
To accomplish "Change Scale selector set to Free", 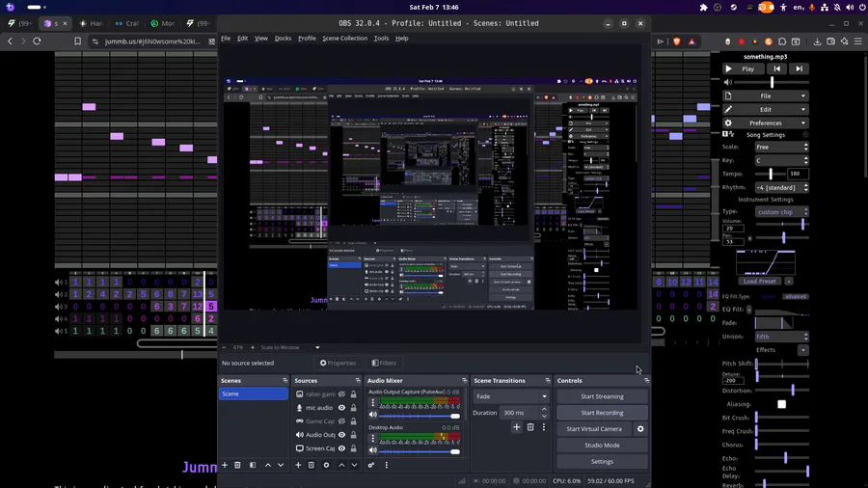I will pos(781,148).
